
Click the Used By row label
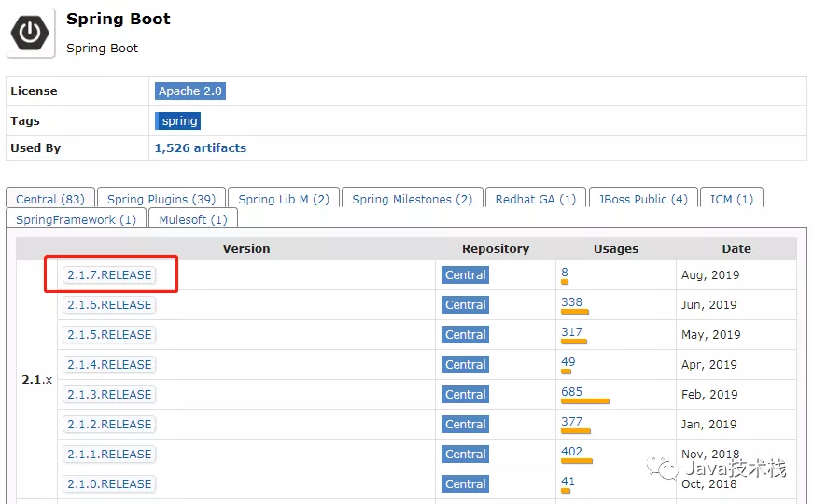(35, 147)
